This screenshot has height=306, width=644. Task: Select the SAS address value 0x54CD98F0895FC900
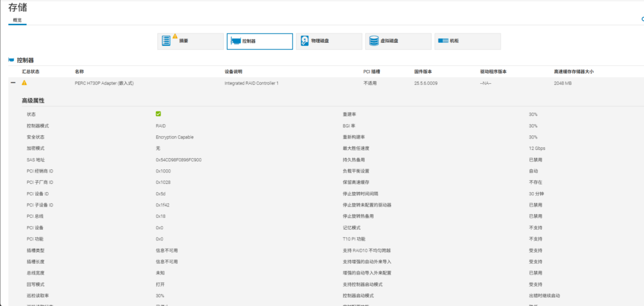pyautogui.click(x=179, y=160)
